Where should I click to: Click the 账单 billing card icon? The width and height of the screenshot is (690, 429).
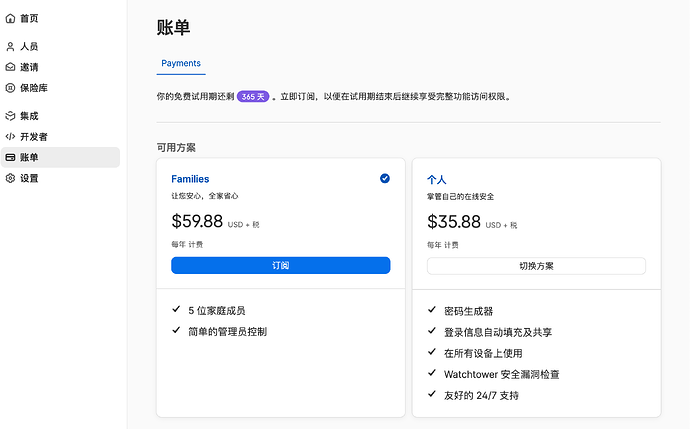(x=10, y=158)
